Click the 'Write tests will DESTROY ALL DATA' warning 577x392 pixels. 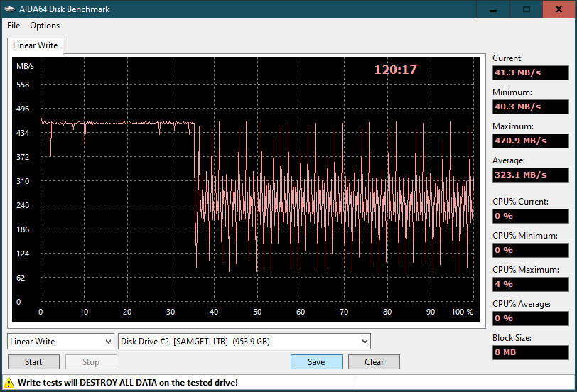128,383
